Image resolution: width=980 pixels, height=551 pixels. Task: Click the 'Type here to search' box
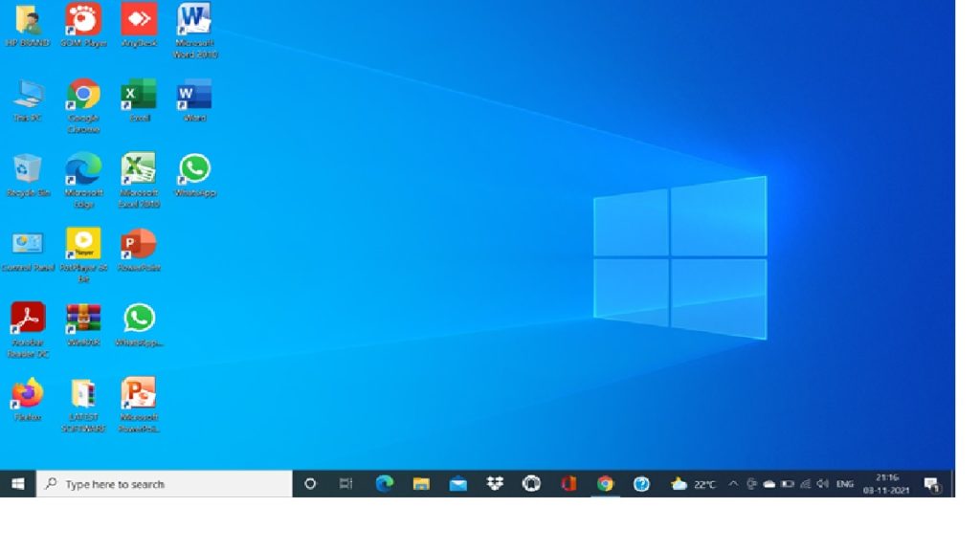[165, 484]
